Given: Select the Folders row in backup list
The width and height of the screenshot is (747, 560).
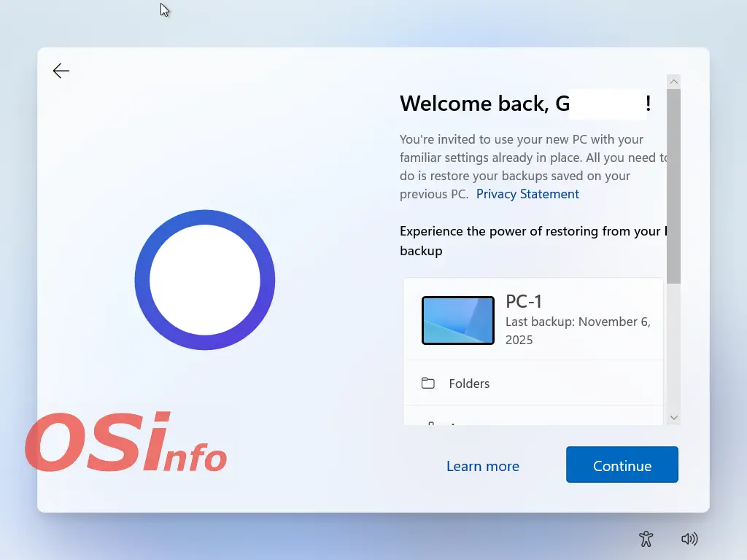Looking at the screenshot, I should coord(533,384).
